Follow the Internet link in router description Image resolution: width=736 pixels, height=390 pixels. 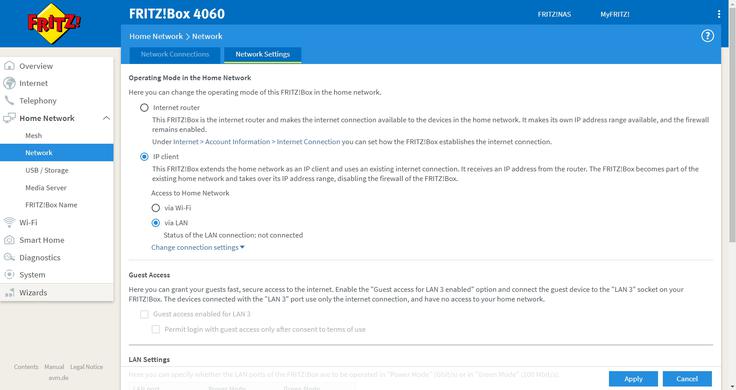pos(186,142)
